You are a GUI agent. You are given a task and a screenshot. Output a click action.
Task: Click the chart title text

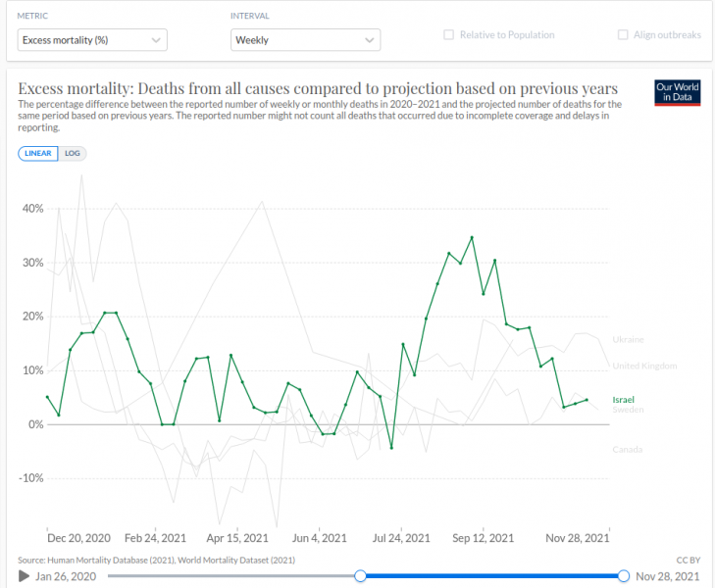[318, 87]
